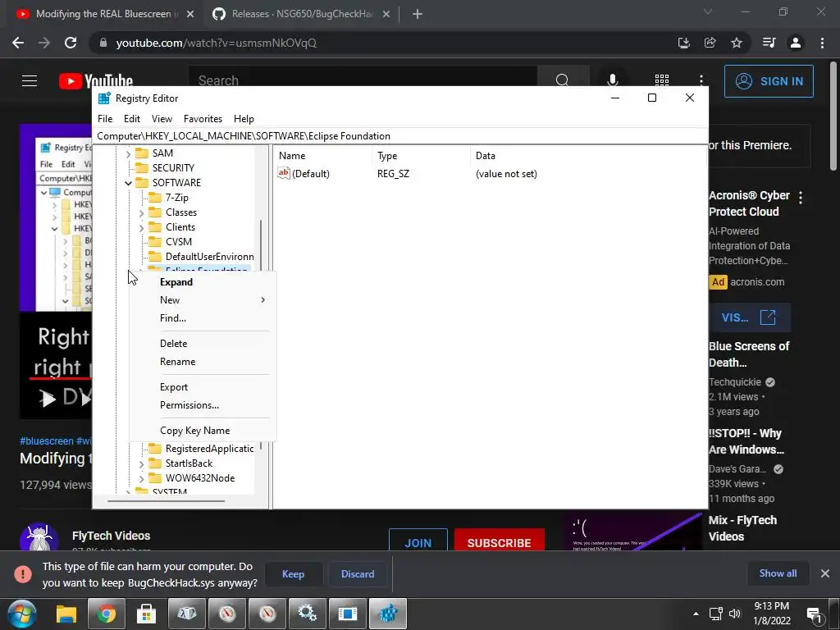Open the Microsoft Store taskbar icon
The width and height of the screenshot is (840, 630).
tap(146, 614)
